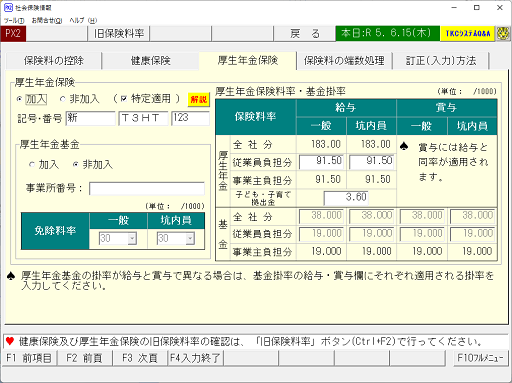The width and height of the screenshot is (512, 383).
Task: Toggle the 特定適用 checkbox
Action: [124, 99]
